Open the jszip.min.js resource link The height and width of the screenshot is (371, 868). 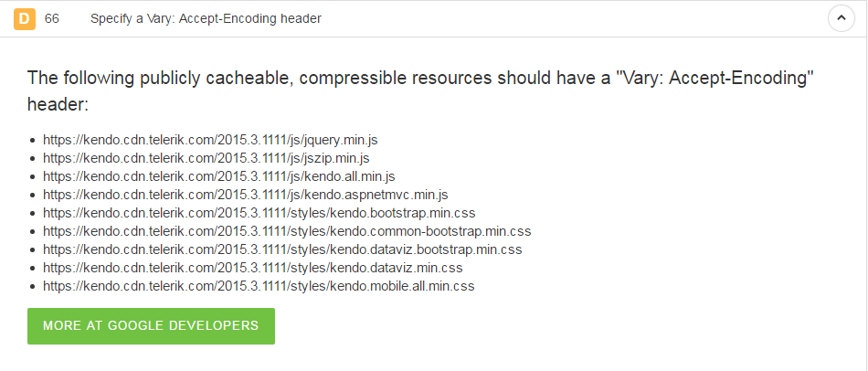coord(206,158)
